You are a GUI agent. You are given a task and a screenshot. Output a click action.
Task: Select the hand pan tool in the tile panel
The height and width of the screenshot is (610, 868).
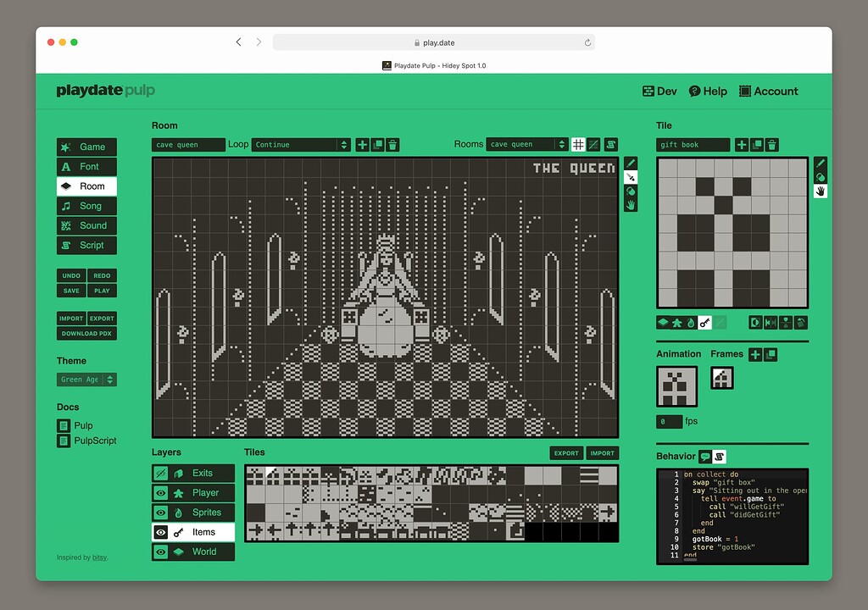[x=821, y=191]
